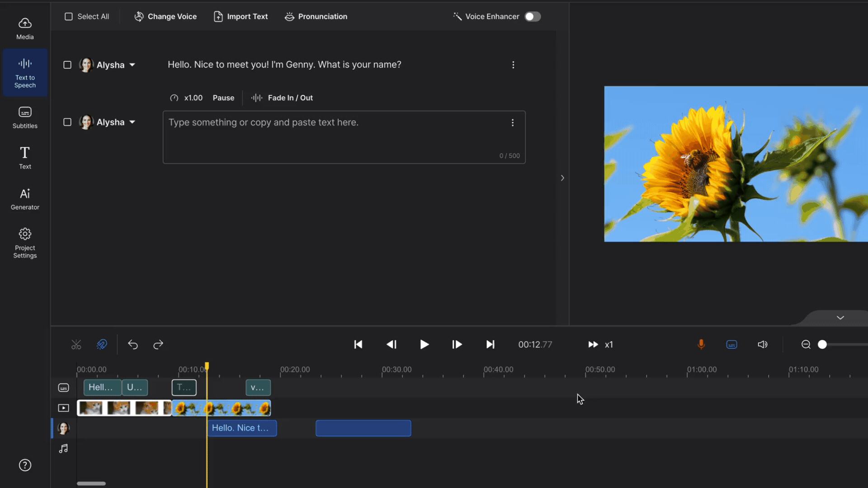Image resolution: width=868 pixels, height=488 pixels.
Task: Click Alysha avatar in the second block
Action: pyautogui.click(x=86, y=122)
